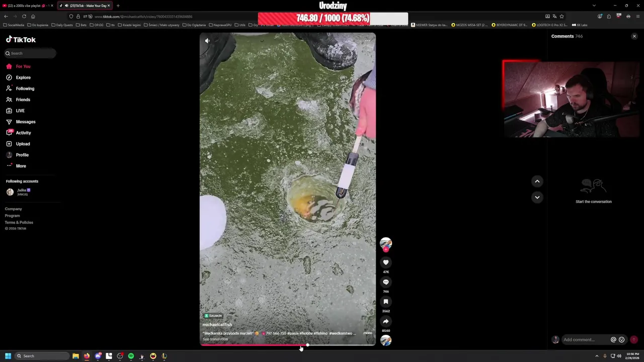Open the TikTok home logo
644x362 pixels.
click(21, 40)
